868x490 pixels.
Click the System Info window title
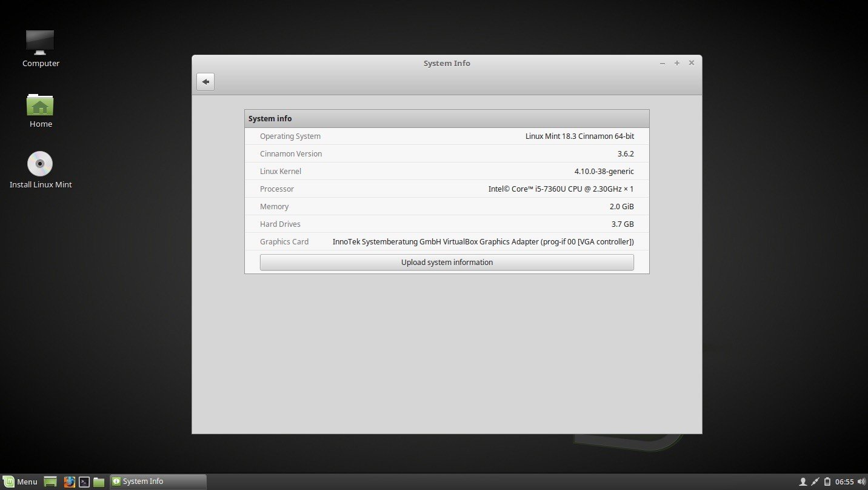pos(447,63)
